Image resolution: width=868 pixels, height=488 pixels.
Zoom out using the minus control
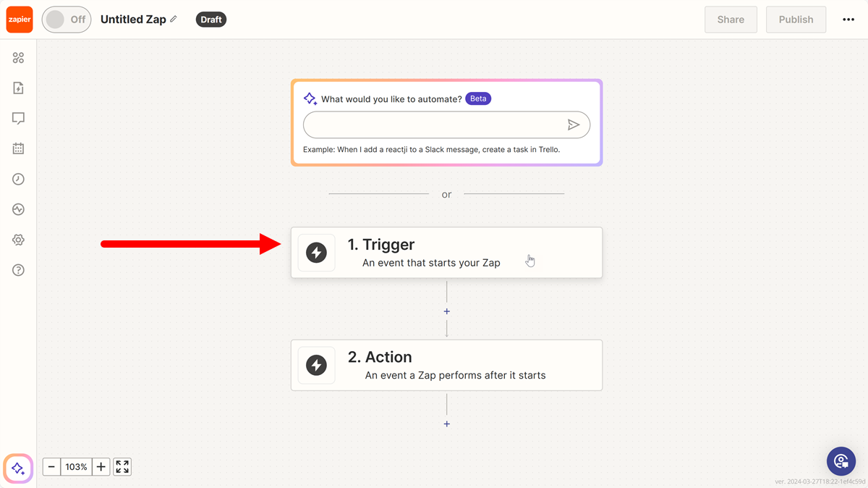tap(51, 466)
